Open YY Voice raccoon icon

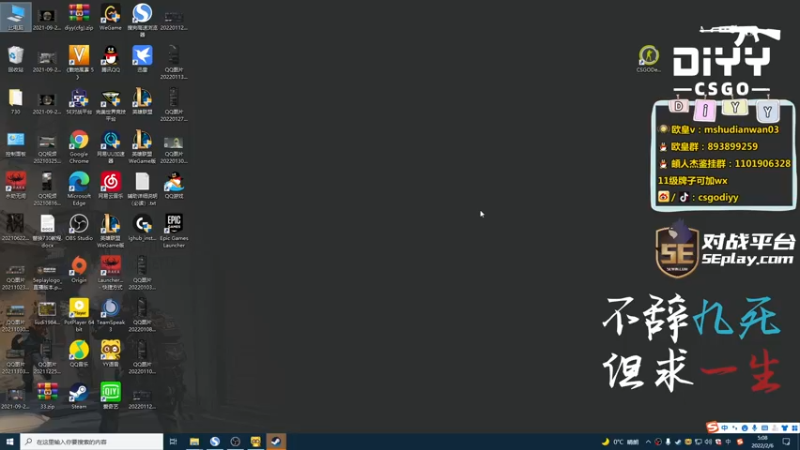[x=110, y=354]
